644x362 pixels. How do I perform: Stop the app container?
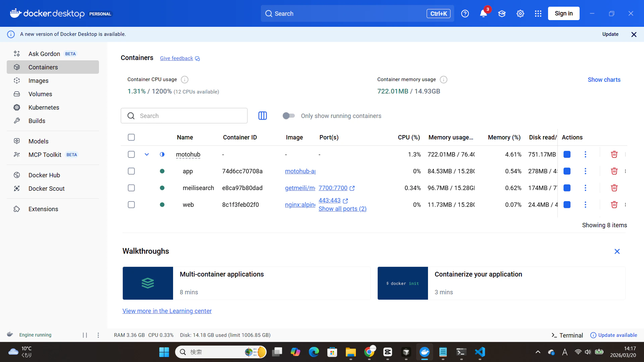(567, 171)
